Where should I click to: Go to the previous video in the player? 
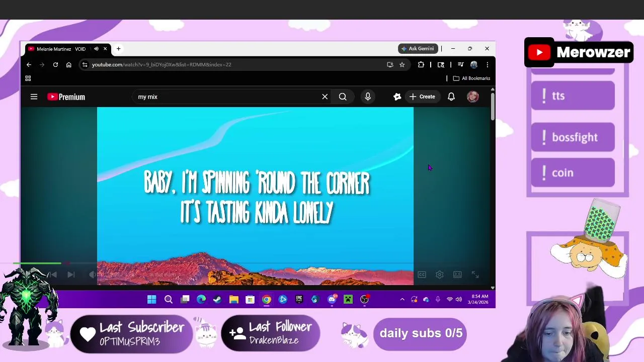pyautogui.click(x=53, y=275)
